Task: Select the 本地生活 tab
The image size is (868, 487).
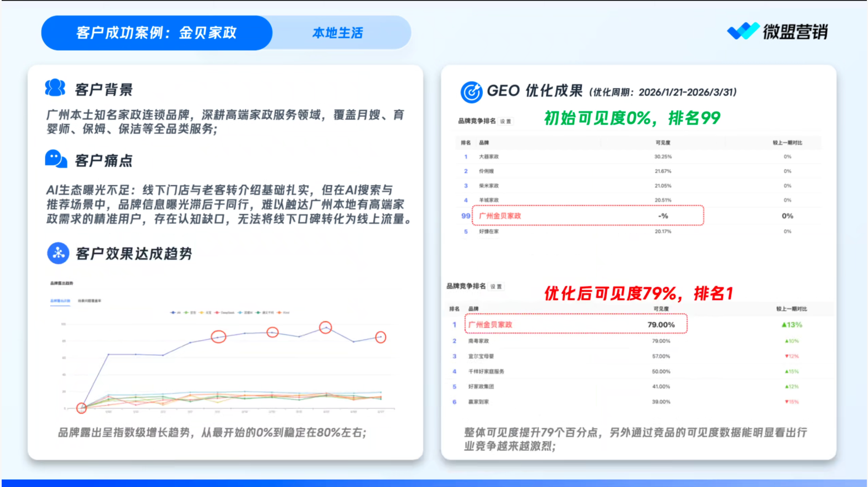Action: [x=338, y=33]
